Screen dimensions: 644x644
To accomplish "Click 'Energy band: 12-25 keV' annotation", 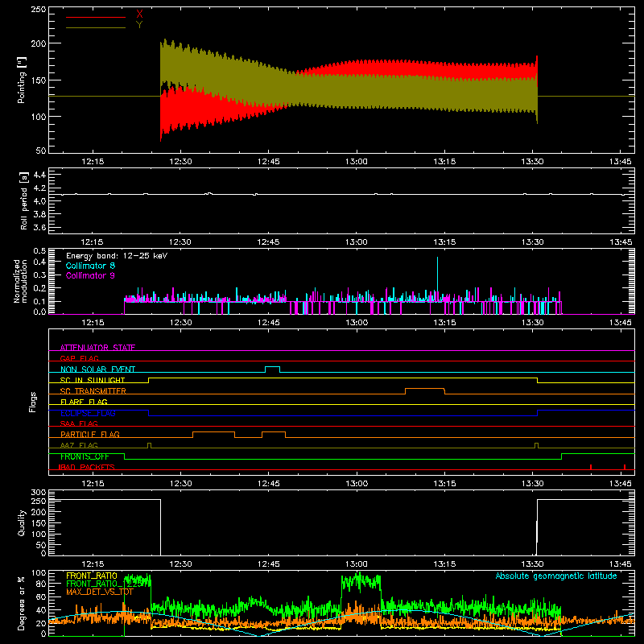I will 117,256.
